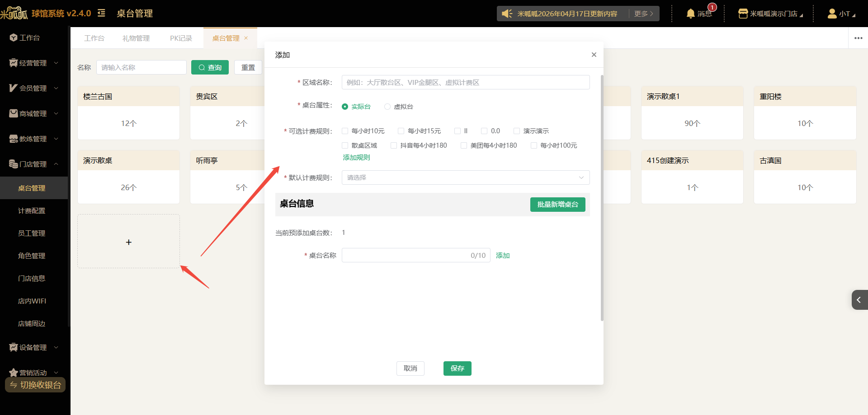
Task: Click the 桌台名称 input field
Action: click(416, 255)
